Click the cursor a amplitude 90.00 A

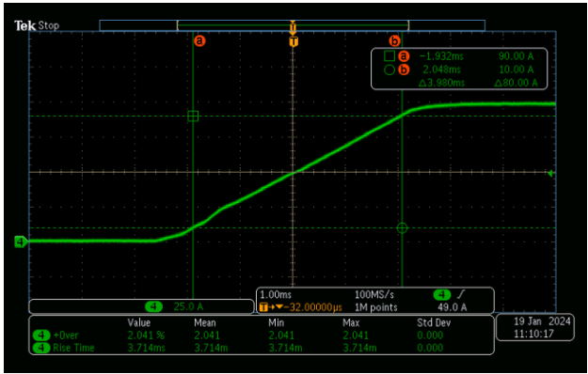click(x=516, y=56)
